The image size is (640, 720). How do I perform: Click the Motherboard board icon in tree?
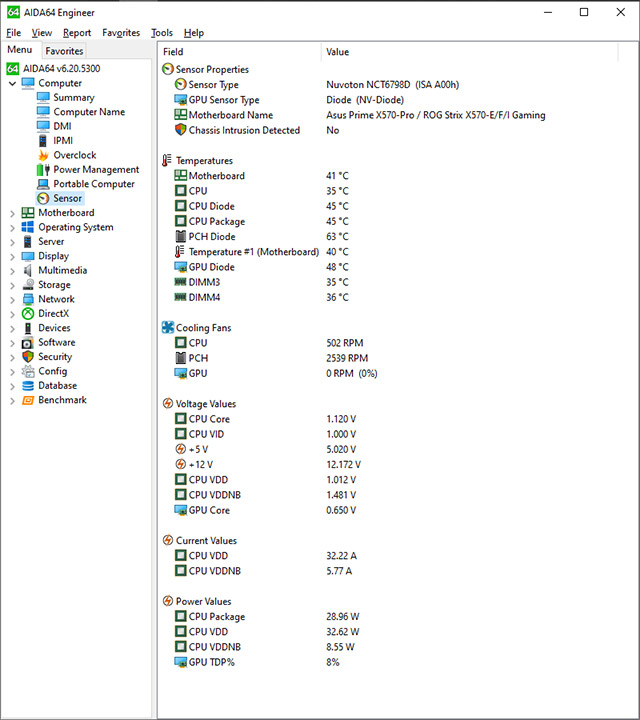point(28,213)
